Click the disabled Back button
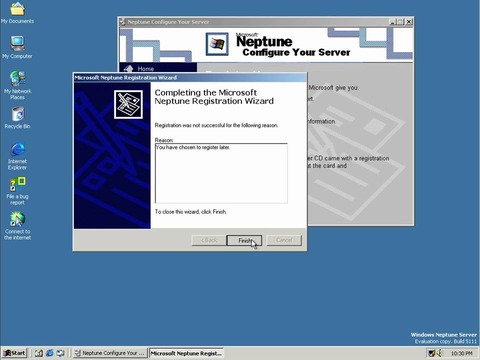This screenshot has width=480, height=360. coord(209,240)
